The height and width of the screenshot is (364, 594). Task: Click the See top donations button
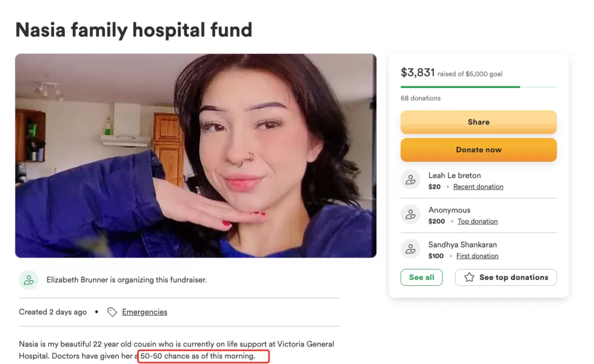(x=506, y=277)
